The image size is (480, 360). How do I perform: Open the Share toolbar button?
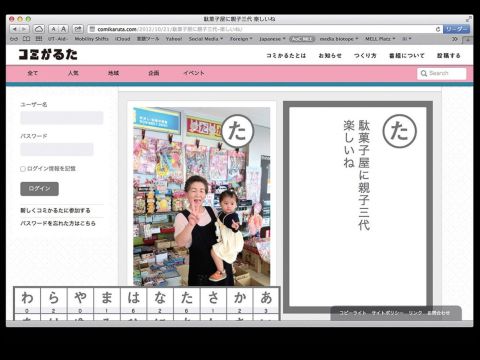pos(78,29)
